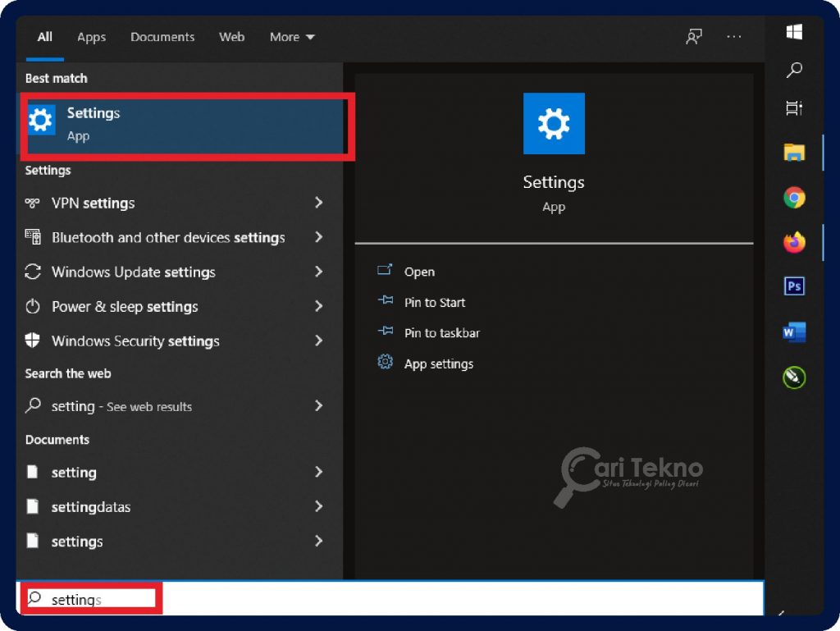Launch Firefox from the taskbar

794,242
